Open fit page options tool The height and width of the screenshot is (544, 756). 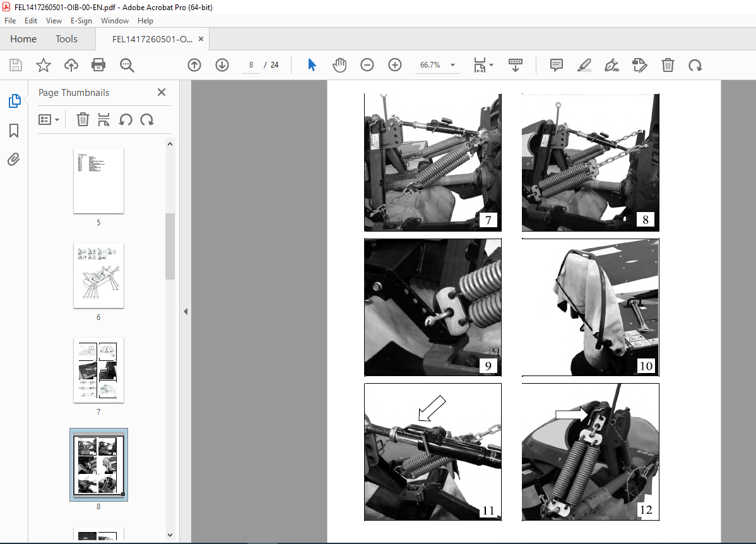pos(480,65)
